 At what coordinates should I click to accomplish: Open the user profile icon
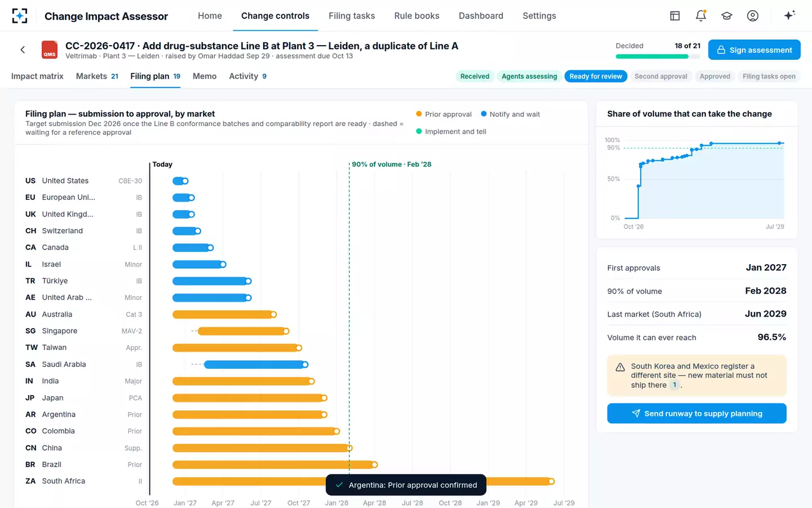click(753, 16)
